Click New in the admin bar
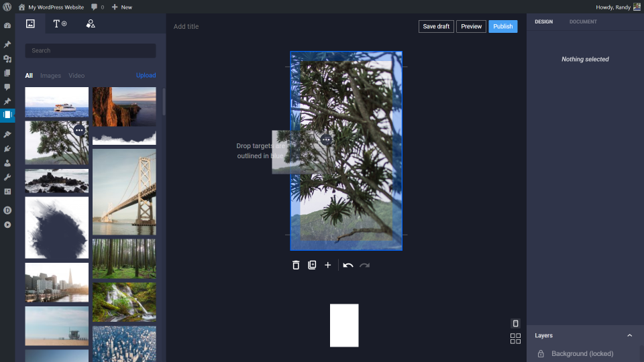This screenshot has height=362, width=644. tap(122, 7)
